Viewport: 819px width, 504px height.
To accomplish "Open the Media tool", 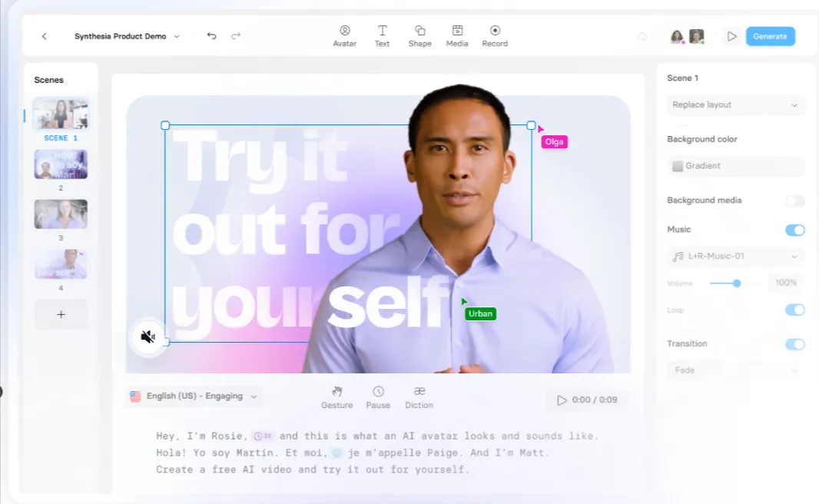I will coord(457,35).
